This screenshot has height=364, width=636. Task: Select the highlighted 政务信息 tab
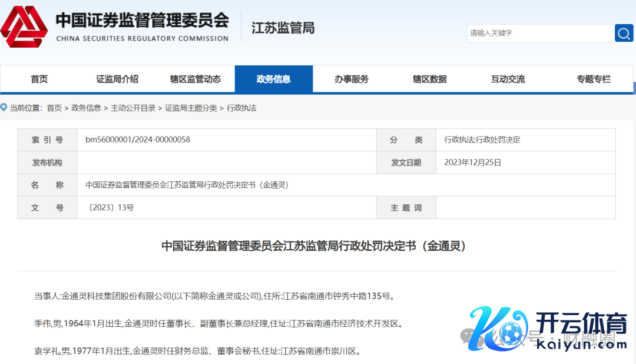(274, 79)
